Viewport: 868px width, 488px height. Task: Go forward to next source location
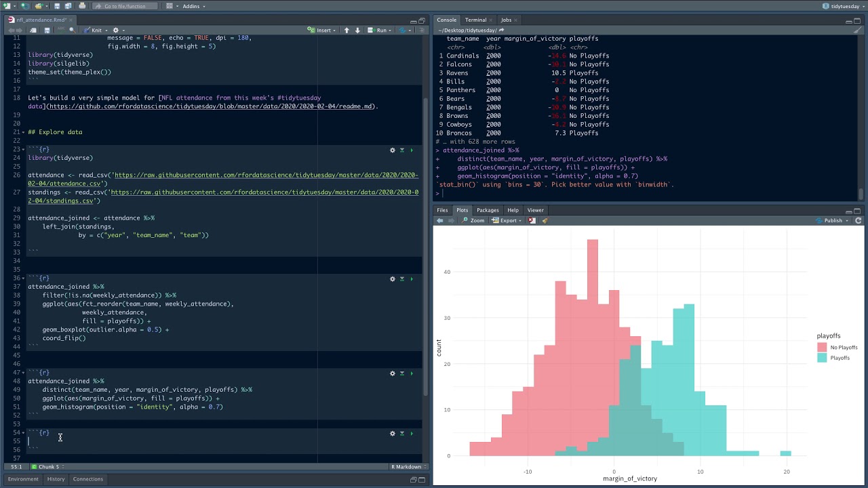click(20, 30)
